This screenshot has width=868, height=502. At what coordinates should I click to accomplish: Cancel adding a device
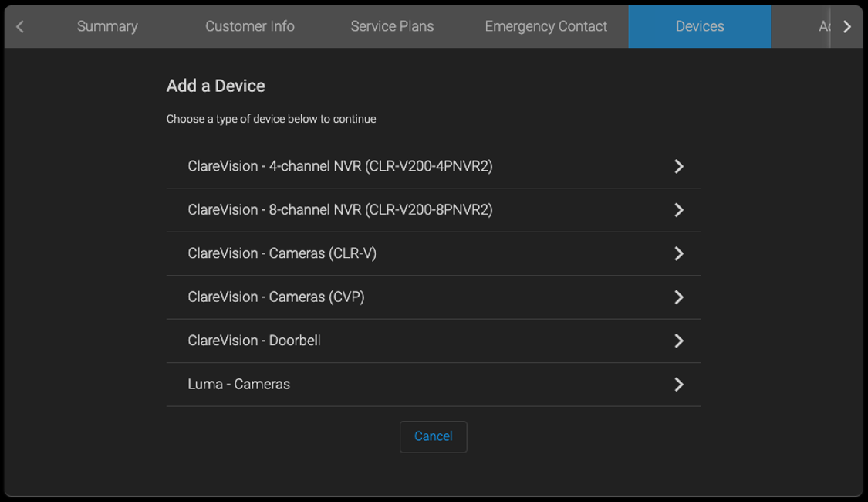point(433,436)
